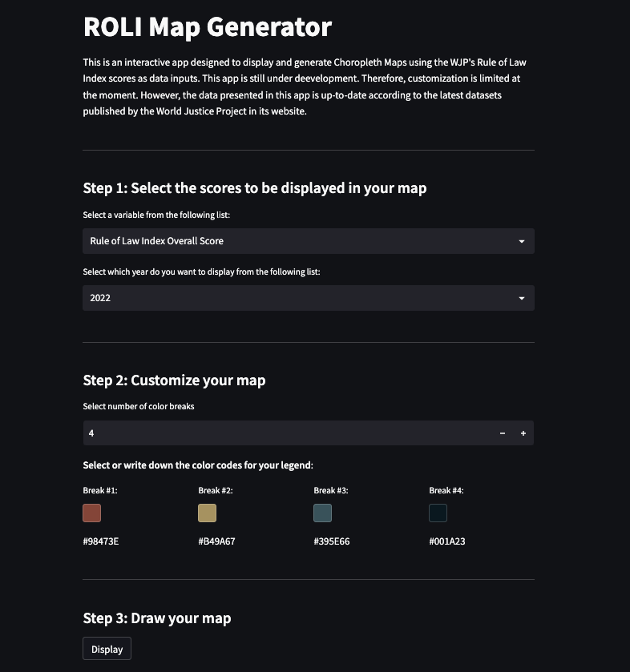
Task: Click the caret arrow on the variable dropdown
Action: click(x=522, y=241)
